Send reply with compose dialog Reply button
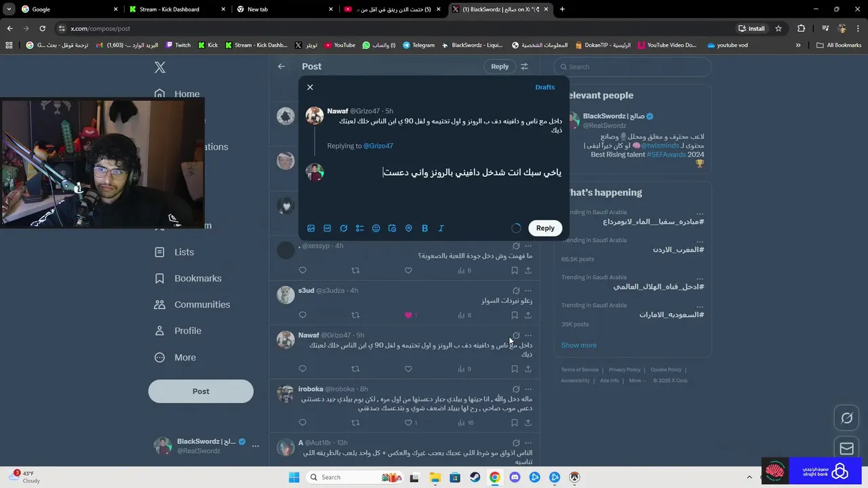The image size is (868, 488). (x=545, y=228)
